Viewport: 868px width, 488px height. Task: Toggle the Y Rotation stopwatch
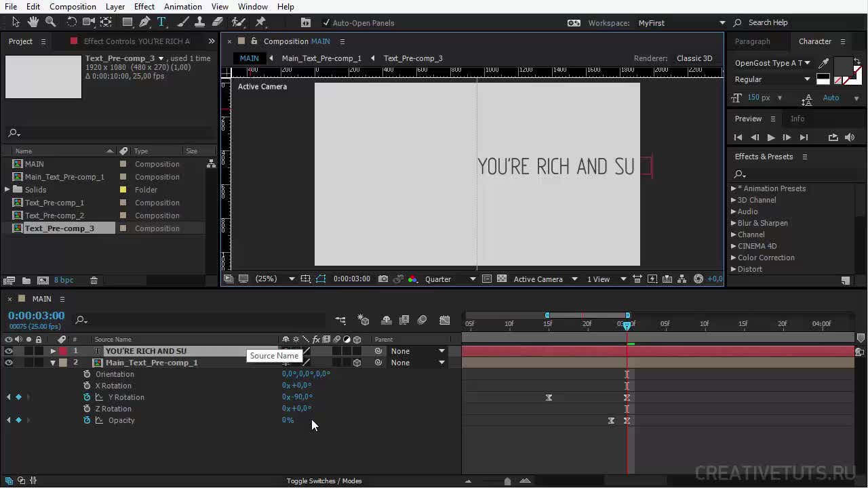tap(87, 397)
